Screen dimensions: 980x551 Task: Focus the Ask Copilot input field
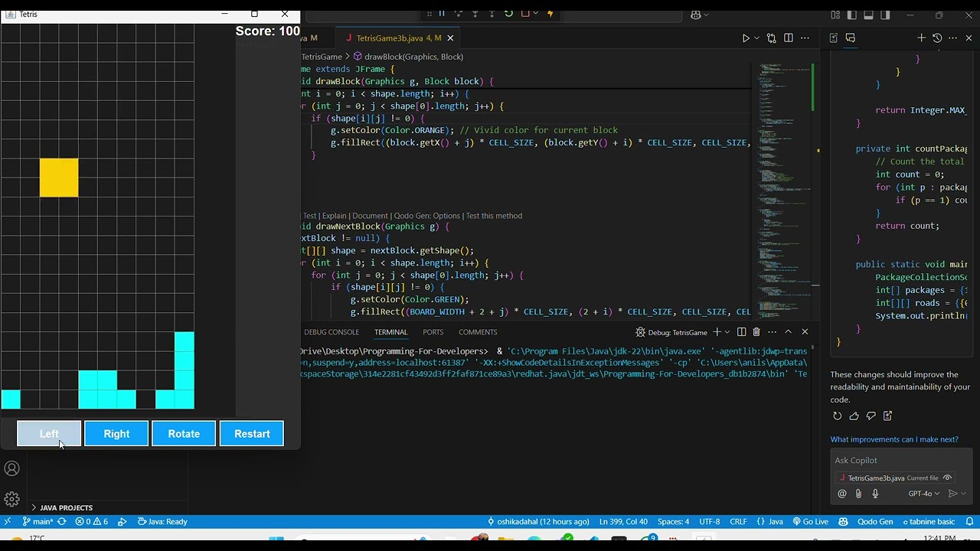[901, 461]
